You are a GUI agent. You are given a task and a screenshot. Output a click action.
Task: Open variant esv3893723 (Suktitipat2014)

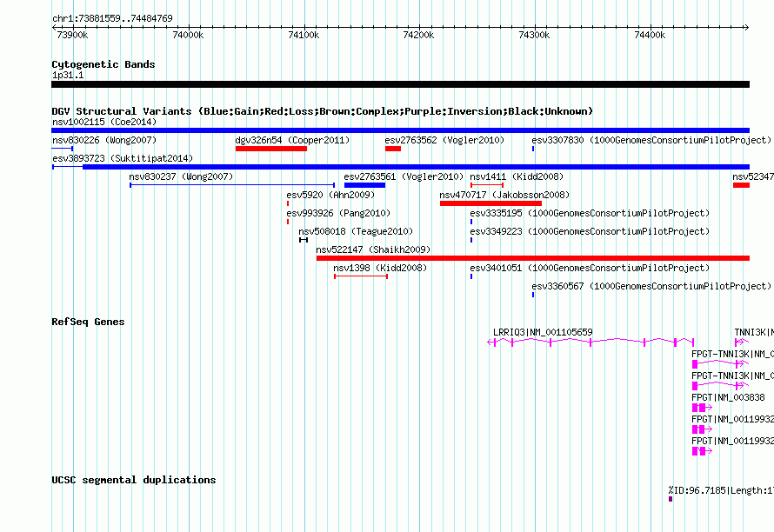pyautogui.click(x=123, y=158)
